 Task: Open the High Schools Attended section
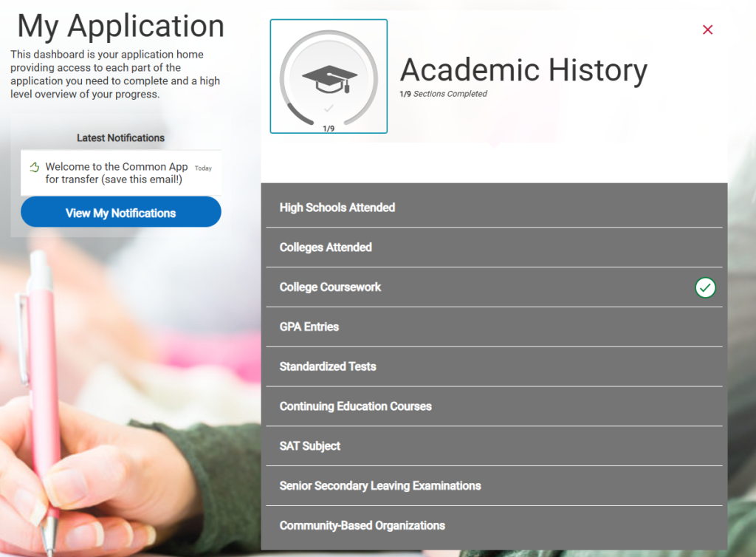click(337, 208)
